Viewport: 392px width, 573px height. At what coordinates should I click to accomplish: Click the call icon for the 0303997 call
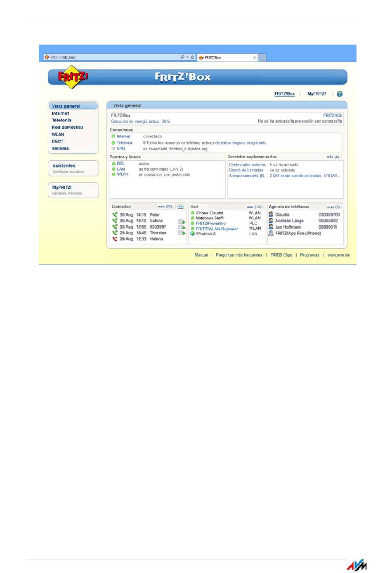point(115,227)
